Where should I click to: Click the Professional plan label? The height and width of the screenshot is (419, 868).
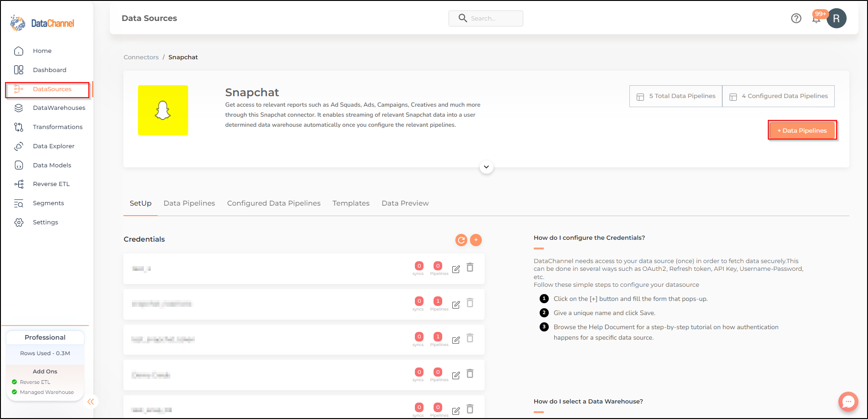coord(45,337)
